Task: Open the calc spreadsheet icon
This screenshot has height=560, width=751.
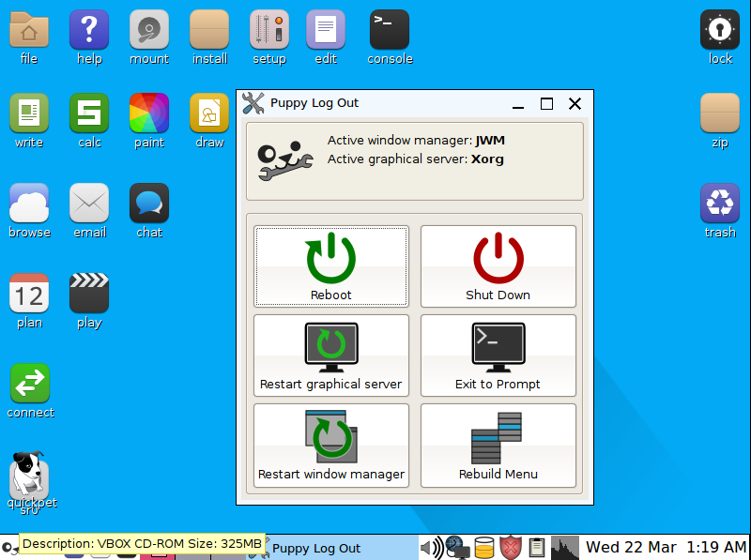Action: coord(89,113)
